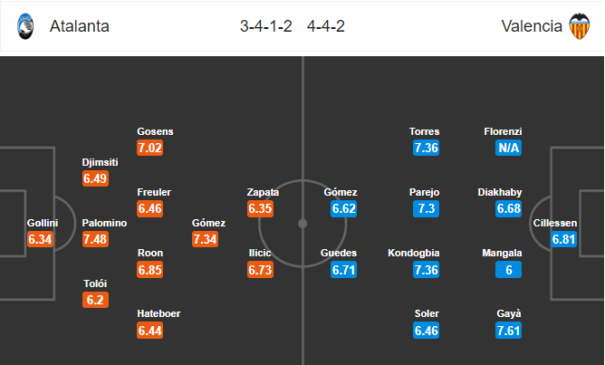Select Guedes' 6.71 rating badge
The image size is (605, 365).
point(343,270)
